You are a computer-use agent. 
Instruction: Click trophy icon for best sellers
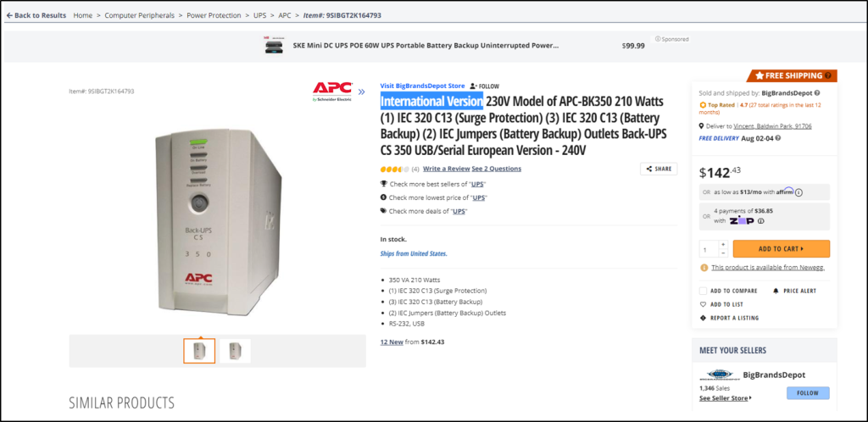click(x=384, y=184)
